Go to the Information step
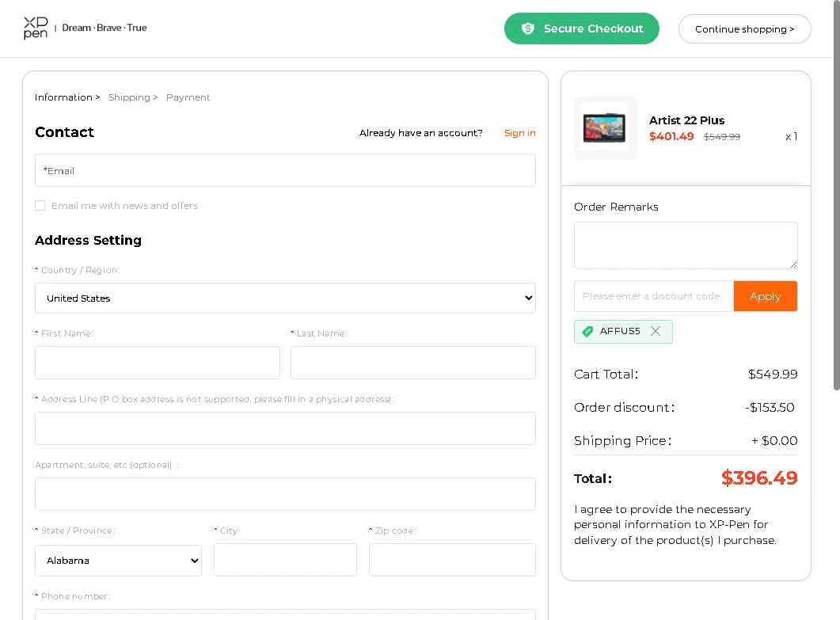This screenshot has width=840, height=620. point(67,97)
